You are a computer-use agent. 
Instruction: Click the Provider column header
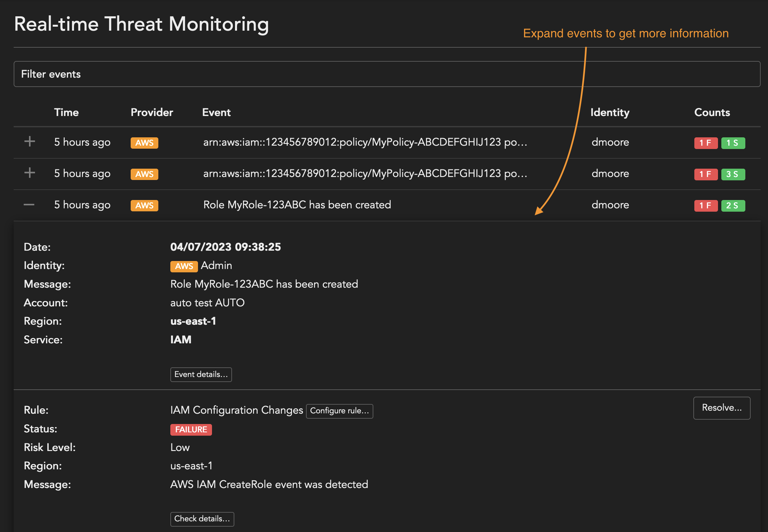click(x=152, y=112)
